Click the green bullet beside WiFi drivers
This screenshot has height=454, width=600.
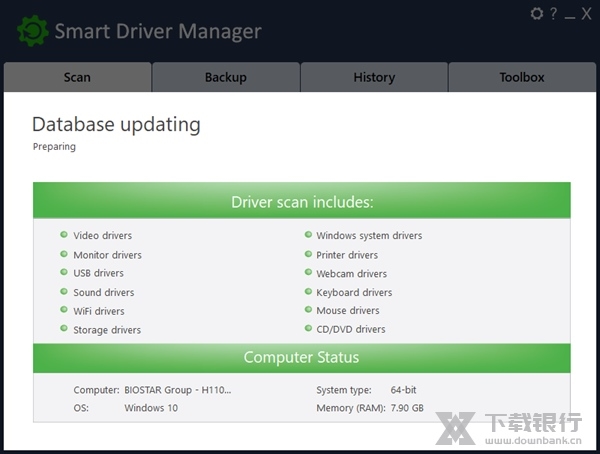point(64,311)
